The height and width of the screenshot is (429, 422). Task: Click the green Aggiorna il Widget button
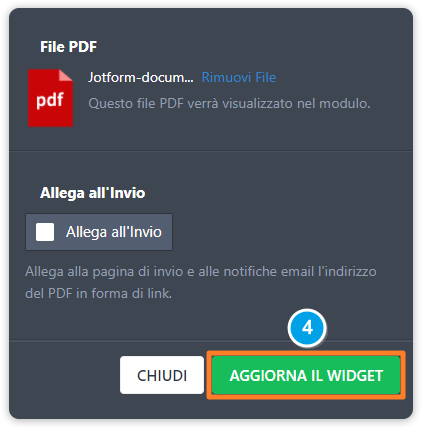point(306,375)
